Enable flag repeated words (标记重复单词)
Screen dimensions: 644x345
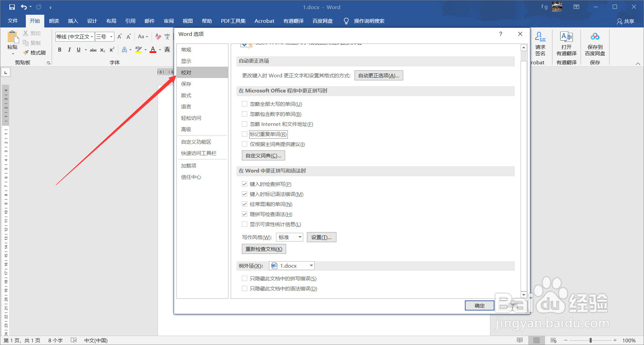[245, 134]
